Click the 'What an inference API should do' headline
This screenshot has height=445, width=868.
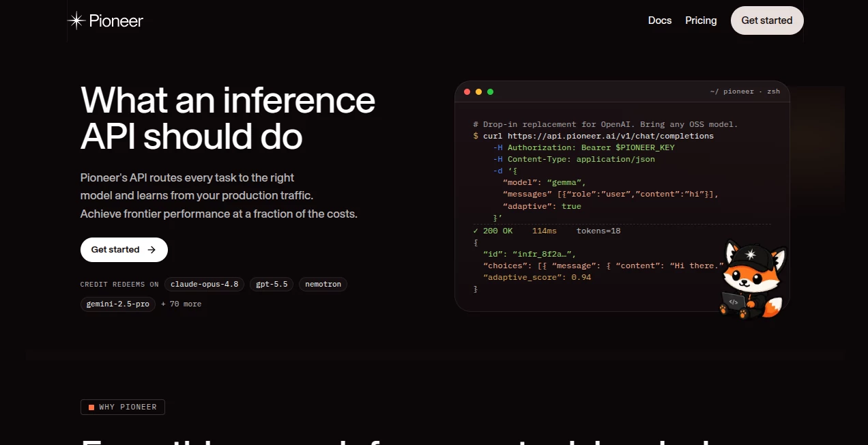pos(228,118)
